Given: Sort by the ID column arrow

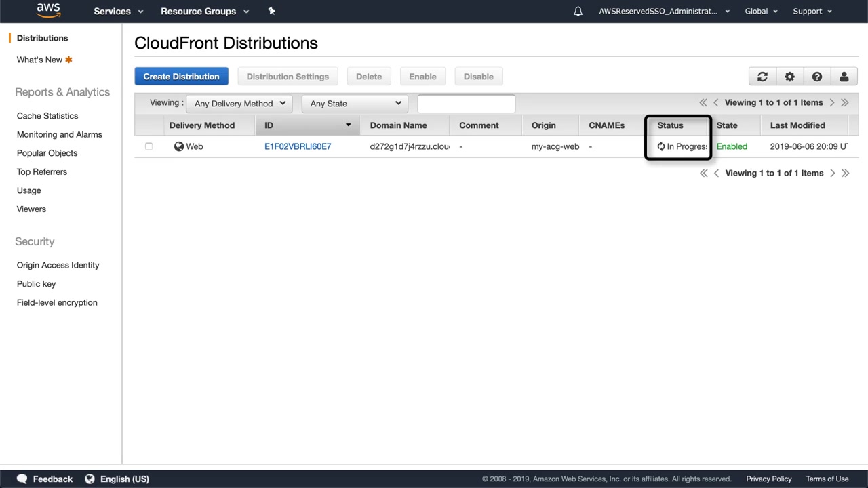Looking at the screenshot, I should point(348,125).
